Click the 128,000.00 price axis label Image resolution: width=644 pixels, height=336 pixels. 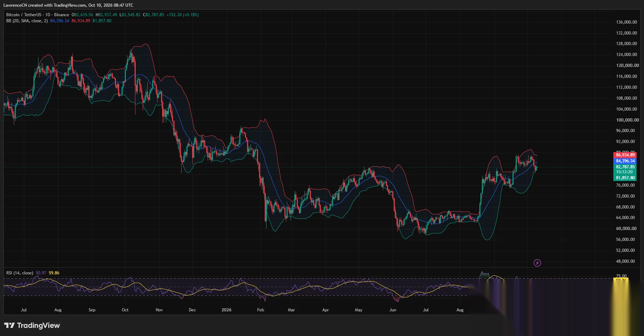[x=626, y=44]
